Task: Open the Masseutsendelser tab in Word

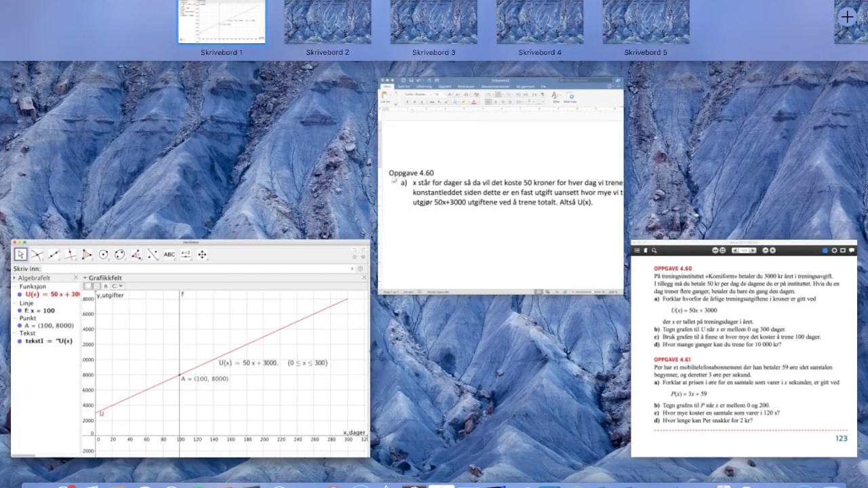Action: pos(495,87)
